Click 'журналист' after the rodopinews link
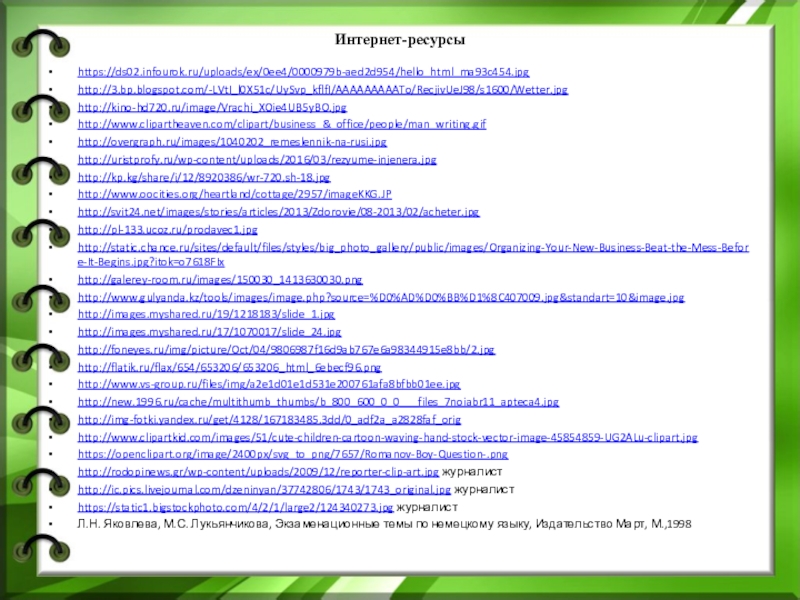 (x=472, y=472)
